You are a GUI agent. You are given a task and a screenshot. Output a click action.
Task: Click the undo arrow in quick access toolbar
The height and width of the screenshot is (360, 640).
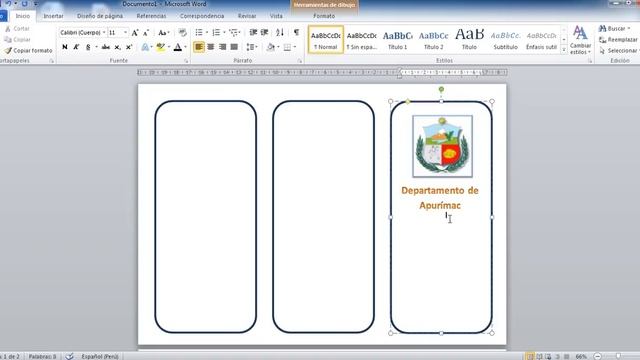tap(8, 4)
